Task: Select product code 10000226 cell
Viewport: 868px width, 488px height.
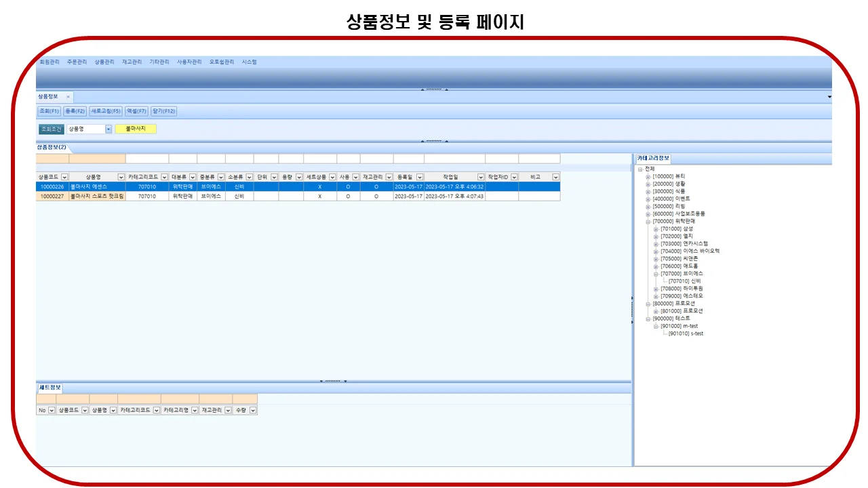Action: 52,186
